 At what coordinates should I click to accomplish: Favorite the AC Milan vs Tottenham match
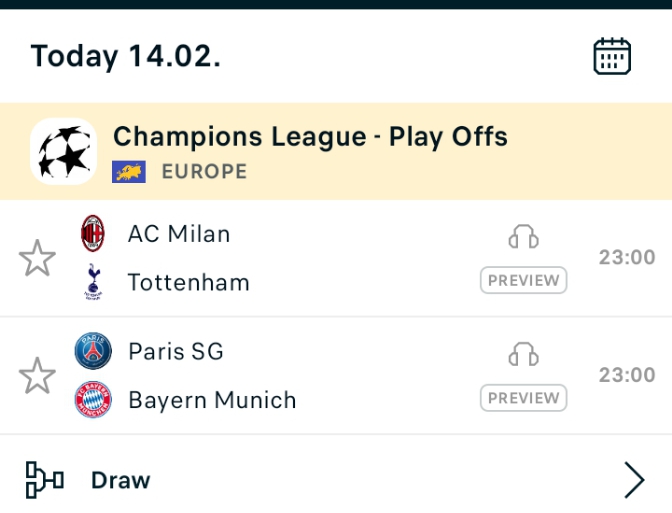[x=37, y=258]
